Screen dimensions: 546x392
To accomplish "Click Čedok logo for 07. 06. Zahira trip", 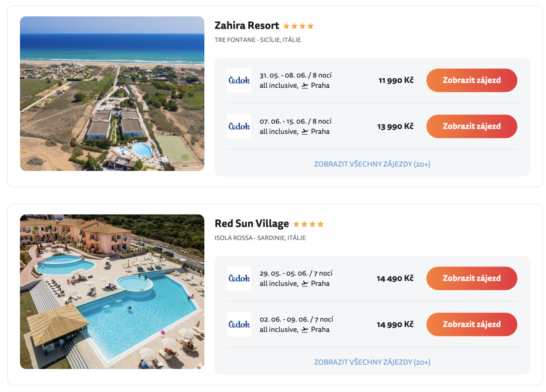I will click(239, 126).
